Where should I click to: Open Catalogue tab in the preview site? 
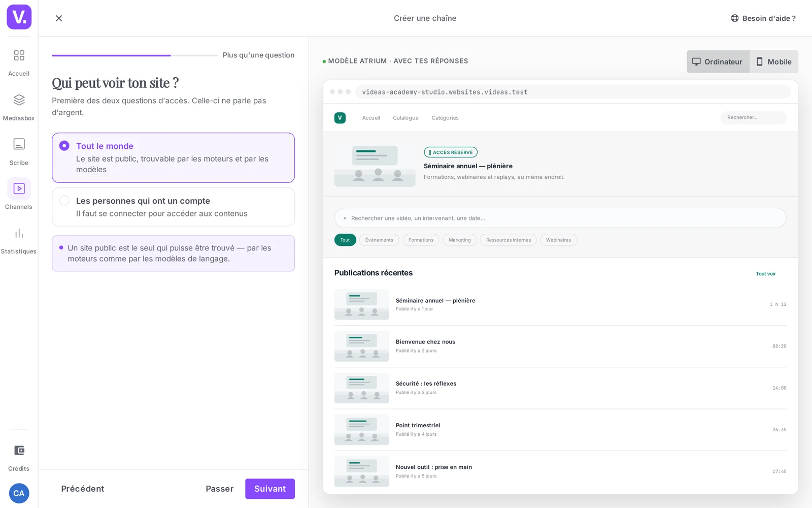click(x=405, y=118)
